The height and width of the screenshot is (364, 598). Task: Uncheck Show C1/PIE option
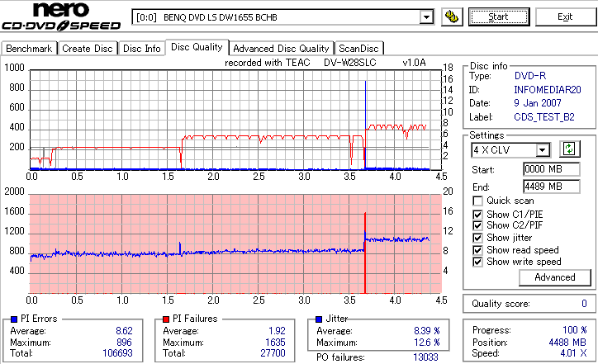(x=477, y=215)
